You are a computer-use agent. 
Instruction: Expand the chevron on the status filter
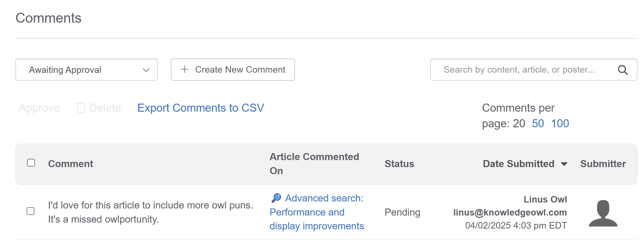click(x=146, y=70)
